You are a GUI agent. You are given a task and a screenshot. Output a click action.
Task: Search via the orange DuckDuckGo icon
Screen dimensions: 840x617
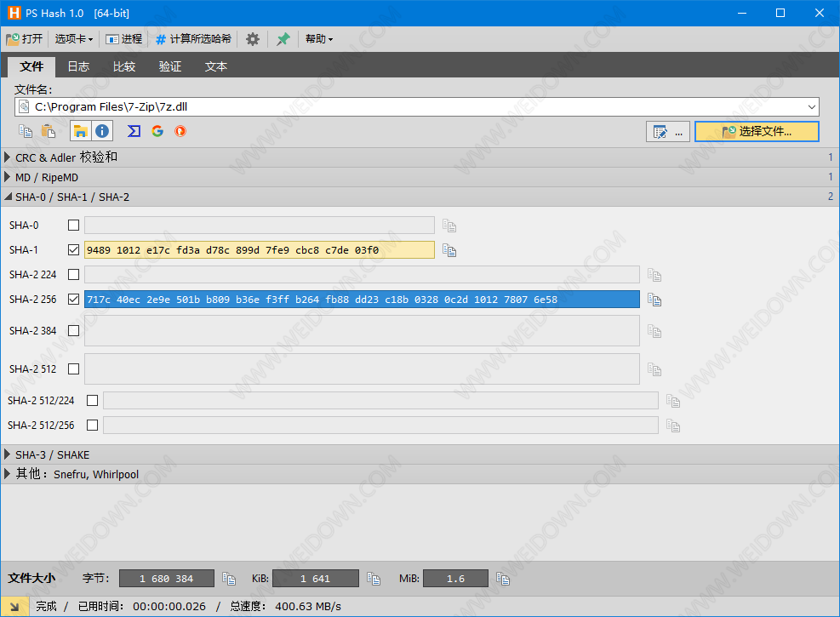coord(180,131)
